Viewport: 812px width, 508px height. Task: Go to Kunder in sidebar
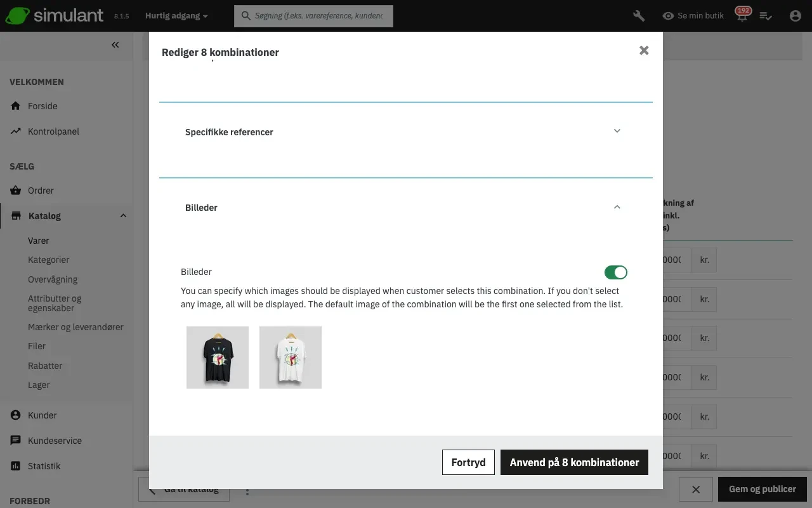pyautogui.click(x=43, y=415)
